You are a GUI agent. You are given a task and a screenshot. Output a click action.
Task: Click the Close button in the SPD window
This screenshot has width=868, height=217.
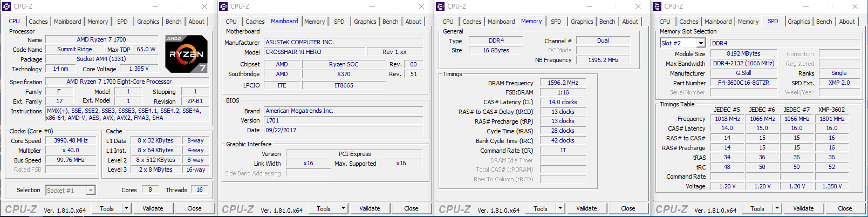pyautogui.click(x=845, y=208)
